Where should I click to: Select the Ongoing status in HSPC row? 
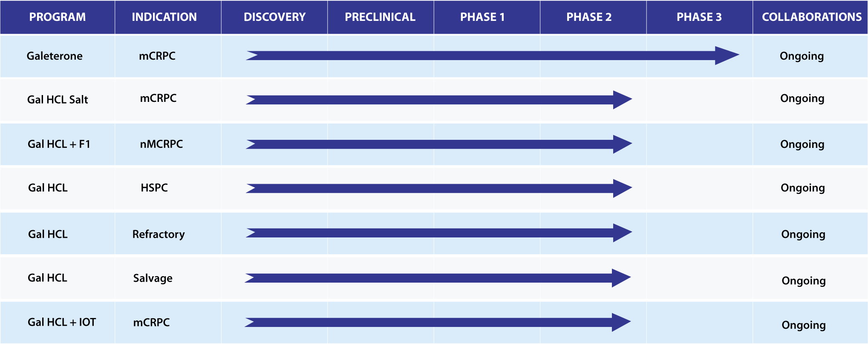coord(803,188)
